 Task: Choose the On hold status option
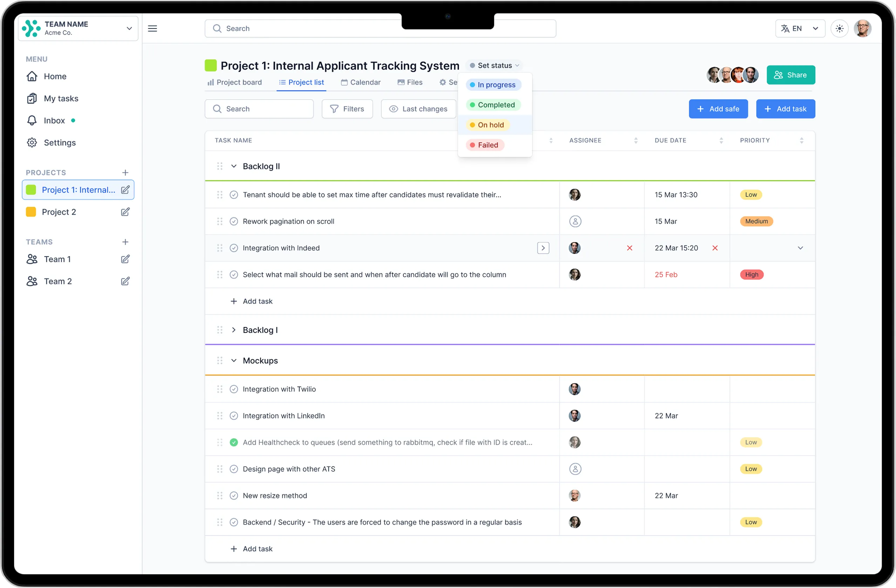click(x=487, y=125)
